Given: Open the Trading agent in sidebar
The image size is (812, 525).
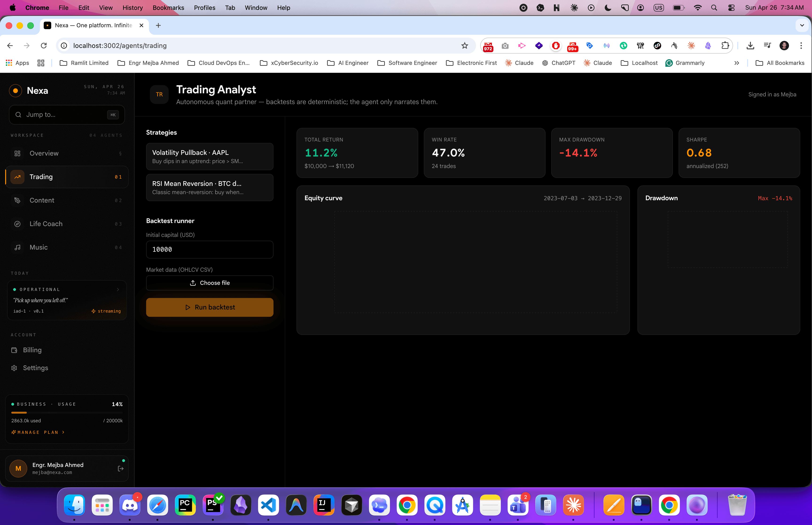Looking at the screenshot, I should pyautogui.click(x=67, y=177).
